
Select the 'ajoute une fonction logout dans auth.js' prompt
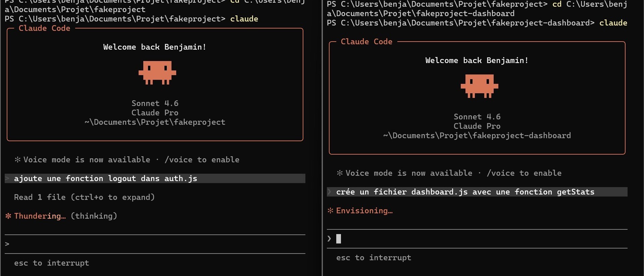click(155, 178)
